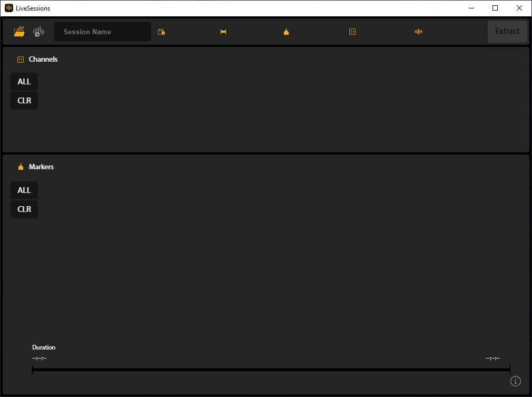This screenshot has height=397, width=532.
Task: Click the channels mixer icon in the toolbar
Action: point(352,32)
